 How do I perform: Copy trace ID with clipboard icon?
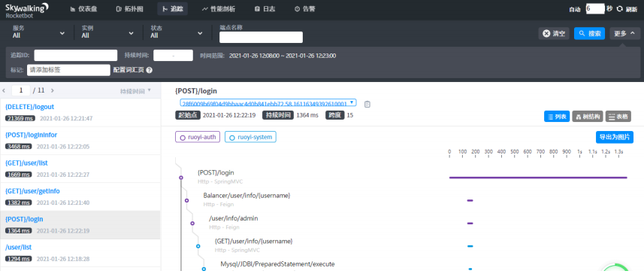(367, 104)
